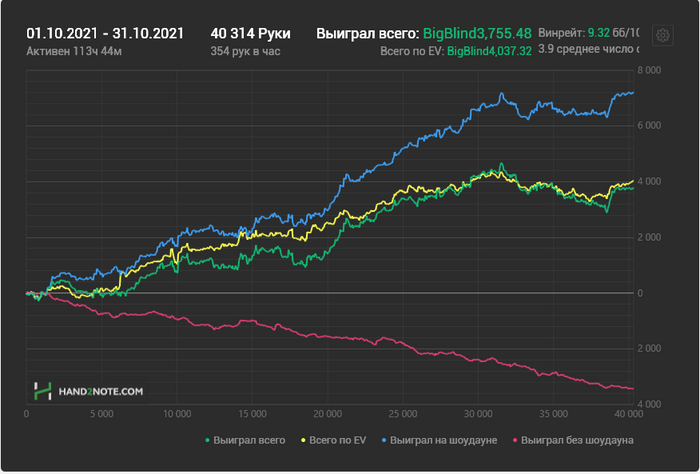Click the 'Винрейт:' label
The width and height of the screenshot is (700, 474).
pos(562,33)
